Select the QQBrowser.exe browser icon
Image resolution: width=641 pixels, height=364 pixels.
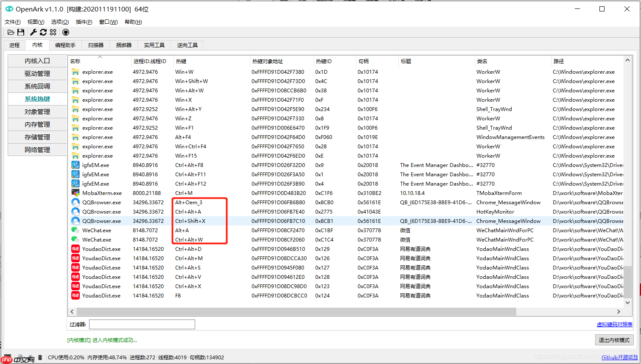click(75, 202)
